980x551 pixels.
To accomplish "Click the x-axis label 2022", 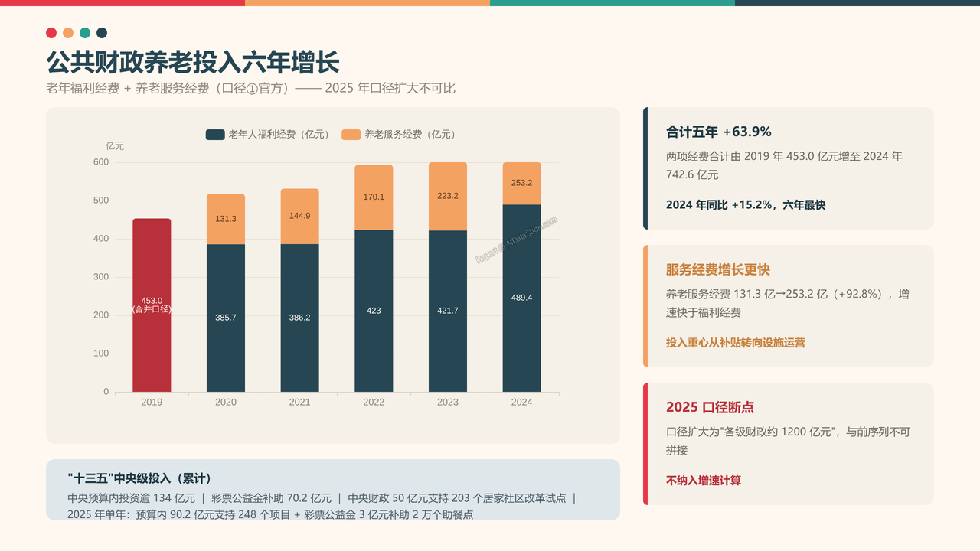I will coord(374,403).
